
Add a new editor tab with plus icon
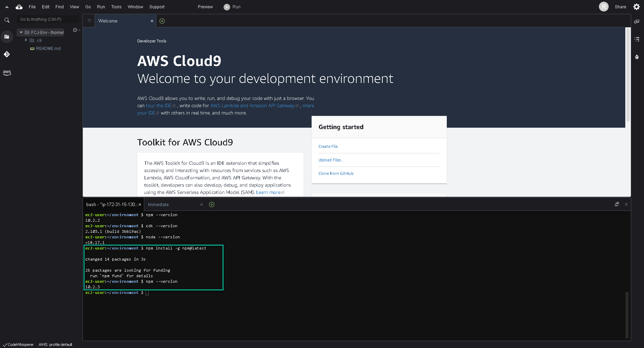click(162, 21)
